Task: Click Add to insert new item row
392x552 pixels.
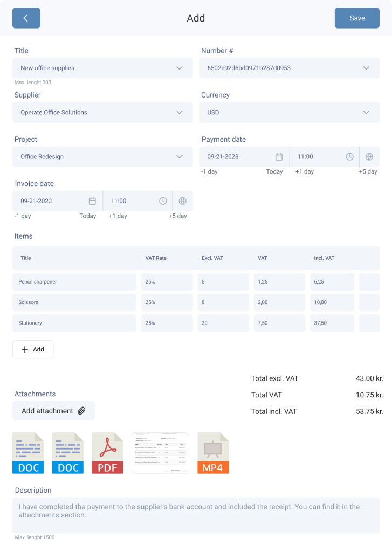Action: (33, 349)
